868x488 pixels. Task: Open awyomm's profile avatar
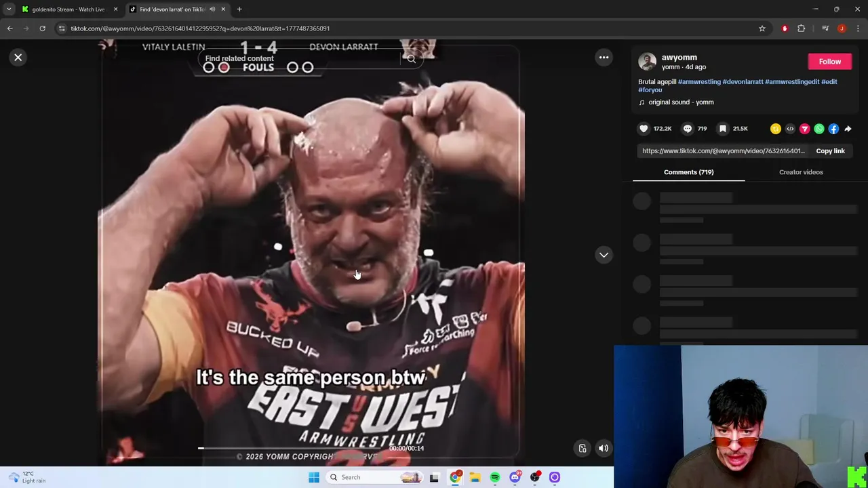point(647,62)
